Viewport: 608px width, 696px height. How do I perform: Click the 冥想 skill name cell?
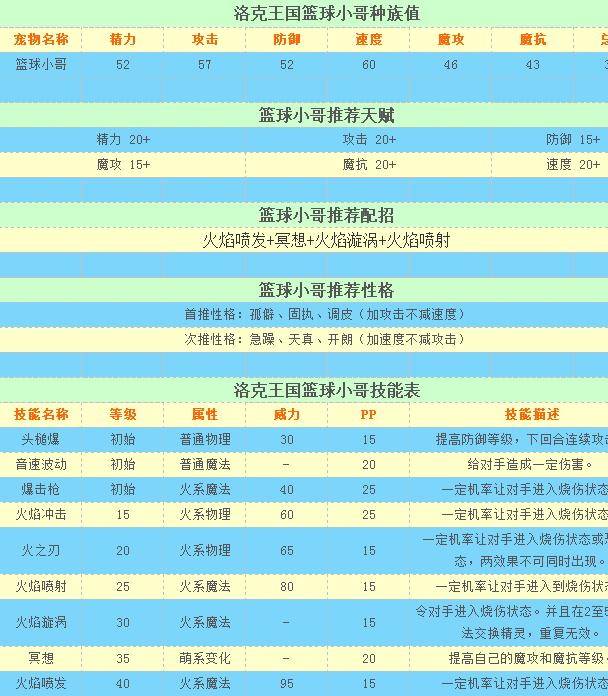click(41, 658)
